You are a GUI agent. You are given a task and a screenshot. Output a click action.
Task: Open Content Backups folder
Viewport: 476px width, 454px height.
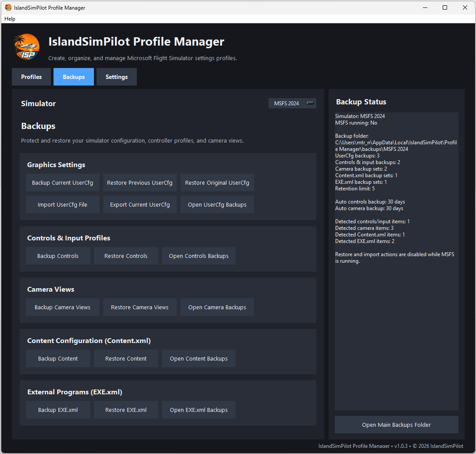pyautogui.click(x=199, y=358)
